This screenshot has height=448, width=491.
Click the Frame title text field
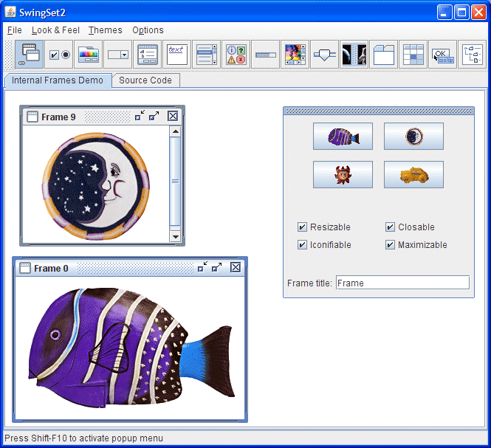click(402, 283)
